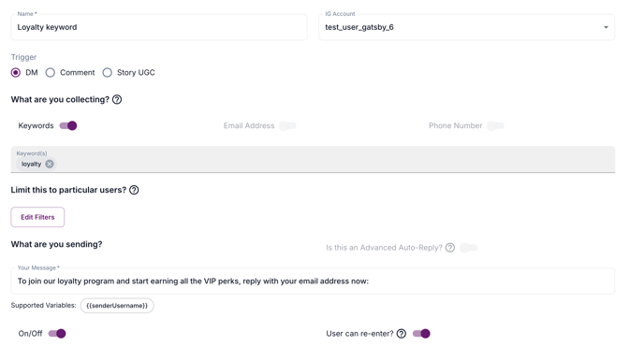The height and width of the screenshot is (360, 644).
Task: Switch the On/Off toggle
Action: point(57,334)
